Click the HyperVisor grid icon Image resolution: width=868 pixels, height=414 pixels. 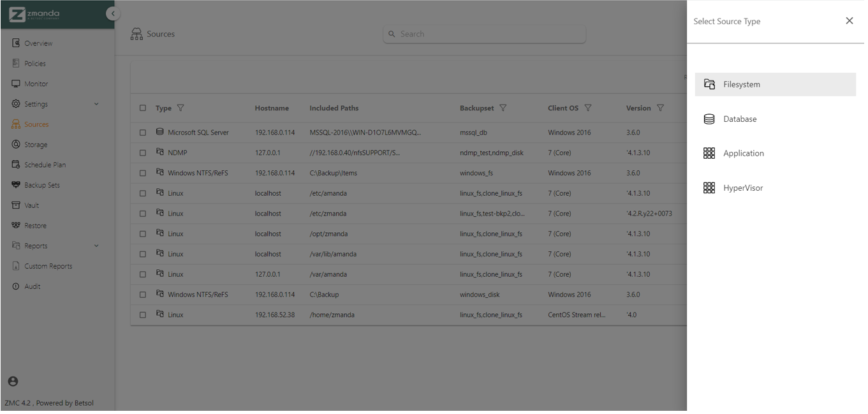pos(709,188)
